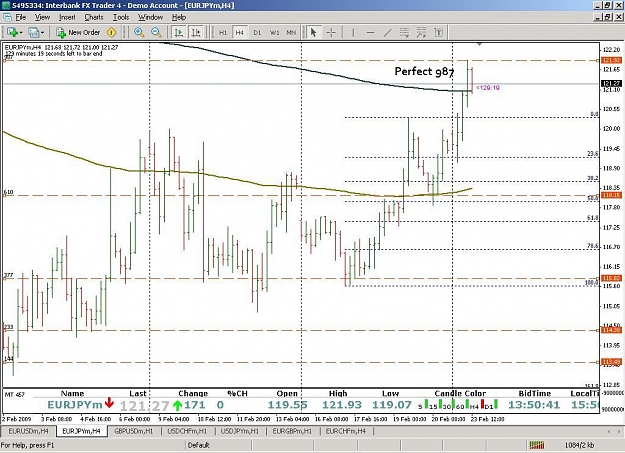
Task: Select the crosshair tool
Action: 331,32
